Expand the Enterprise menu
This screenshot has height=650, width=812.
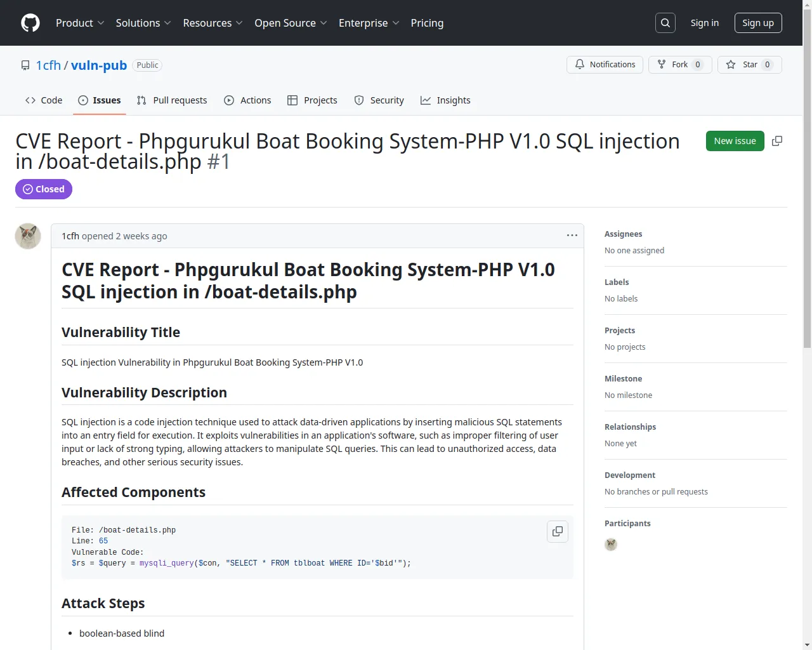coord(369,23)
